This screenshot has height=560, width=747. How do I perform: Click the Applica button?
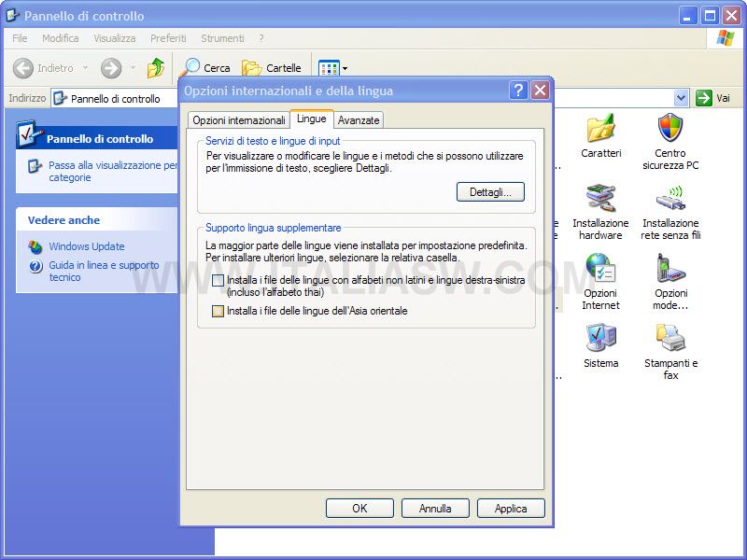coord(511,508)
